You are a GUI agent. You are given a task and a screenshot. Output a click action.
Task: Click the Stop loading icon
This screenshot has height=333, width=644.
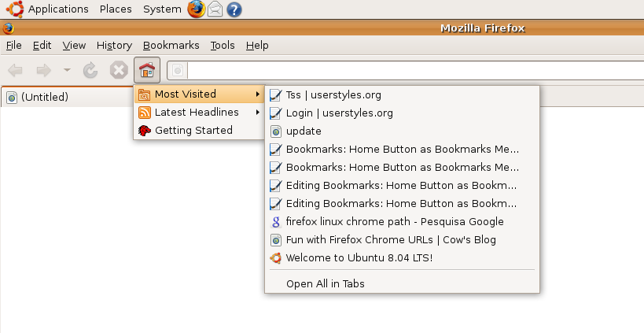(119, 70)
